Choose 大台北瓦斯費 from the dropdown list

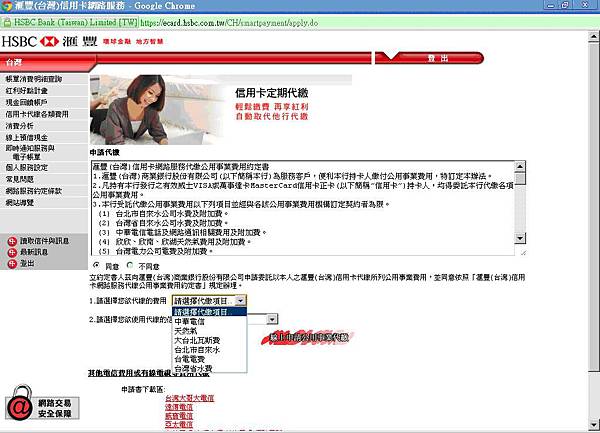(209, 340)
